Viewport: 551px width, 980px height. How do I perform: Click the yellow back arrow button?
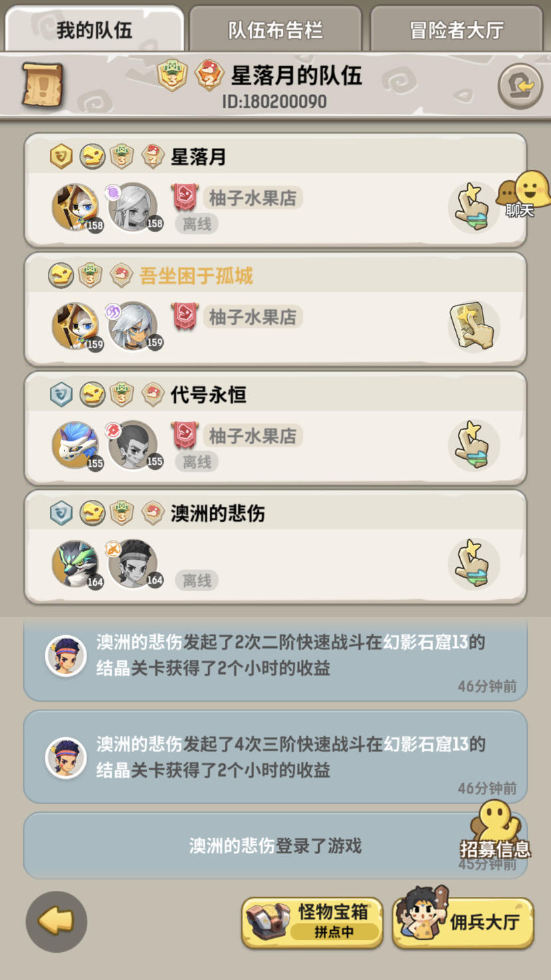(x=57, y=921)
